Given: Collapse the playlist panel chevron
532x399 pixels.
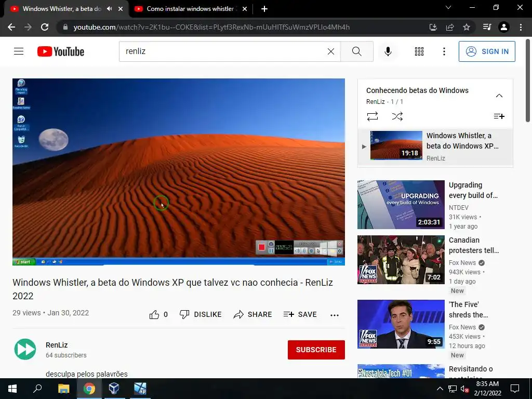Looking at the screenshot, I should click(x=499, y=96).
